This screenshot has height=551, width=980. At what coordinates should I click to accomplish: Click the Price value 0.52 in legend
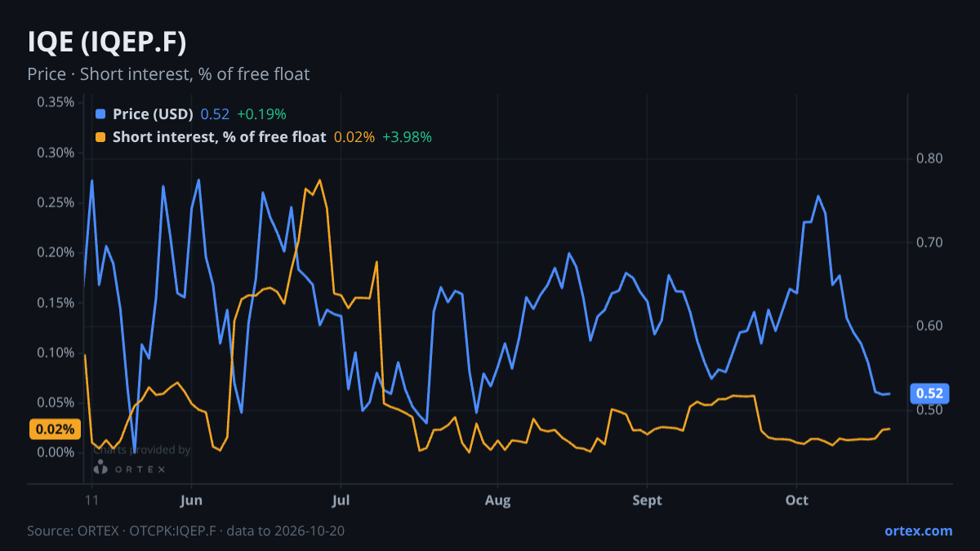[x=215, y=114]
